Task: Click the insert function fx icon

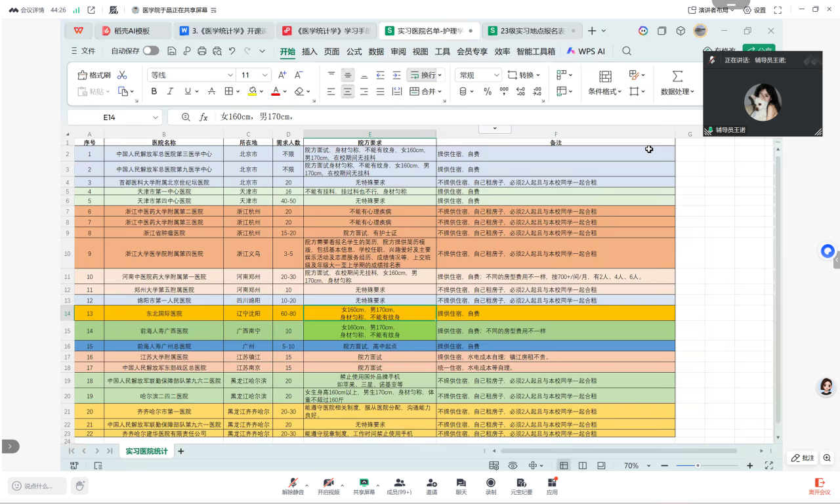Action: [203, 117]
